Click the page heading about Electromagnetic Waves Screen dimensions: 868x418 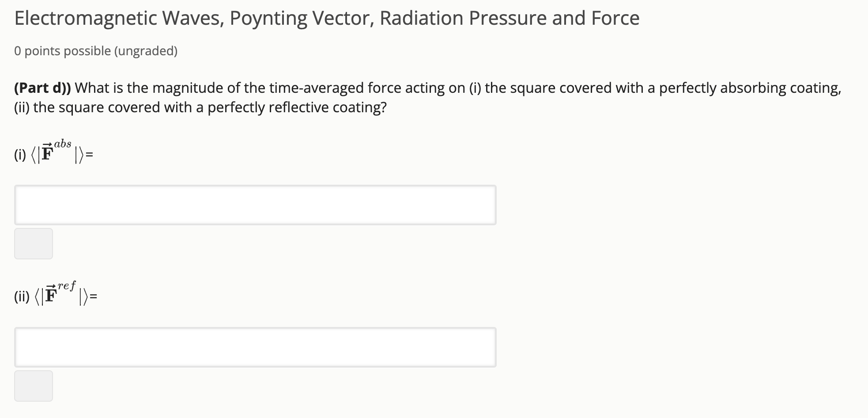click(326, 18)
